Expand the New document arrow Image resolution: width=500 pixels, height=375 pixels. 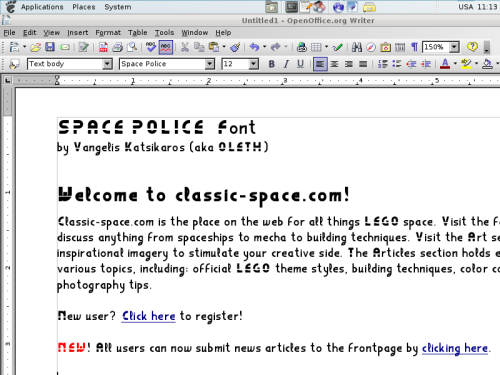(x=24, y=47)
